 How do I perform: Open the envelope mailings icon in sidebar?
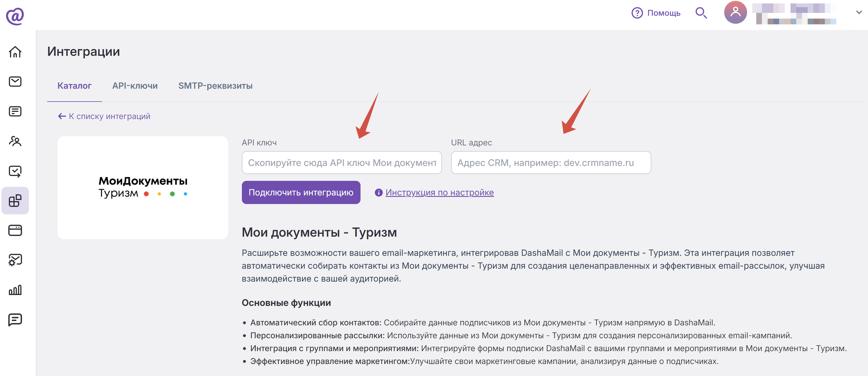point(15,82)
